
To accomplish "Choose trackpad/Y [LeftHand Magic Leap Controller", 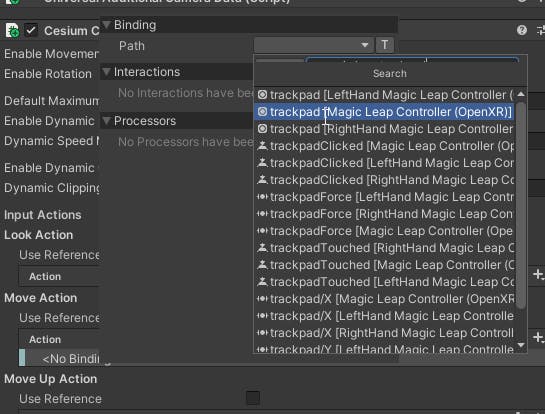I will pos(384,348).
